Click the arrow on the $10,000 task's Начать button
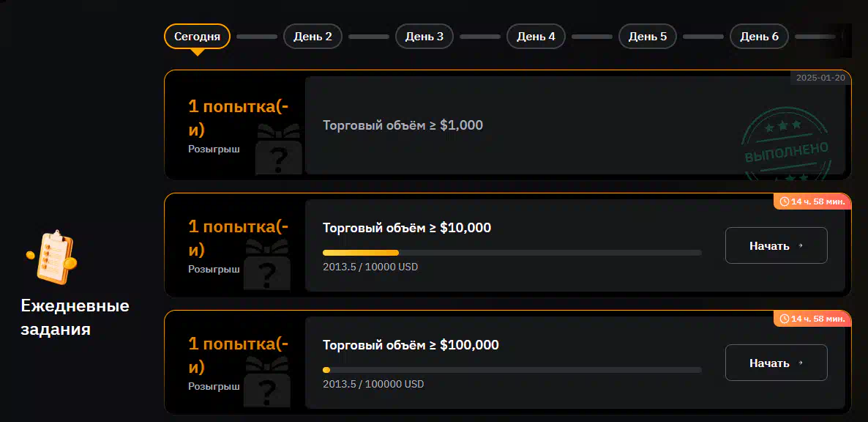 point(800,246)
